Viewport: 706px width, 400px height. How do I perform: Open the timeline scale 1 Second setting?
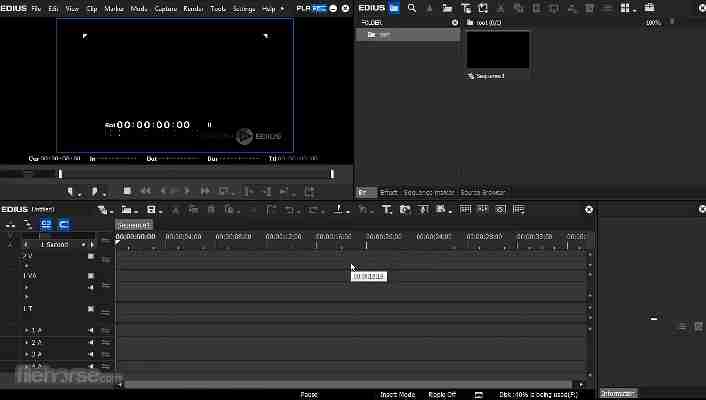pyautogui.click(x=54, y=245)
